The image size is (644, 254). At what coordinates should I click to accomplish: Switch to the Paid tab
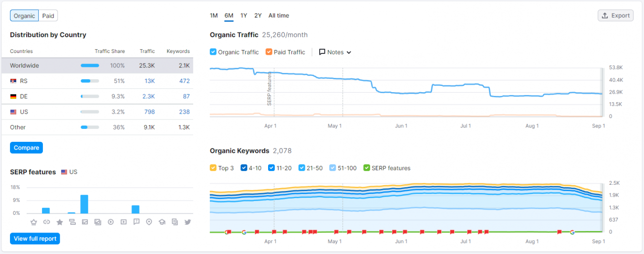(48, 16)
